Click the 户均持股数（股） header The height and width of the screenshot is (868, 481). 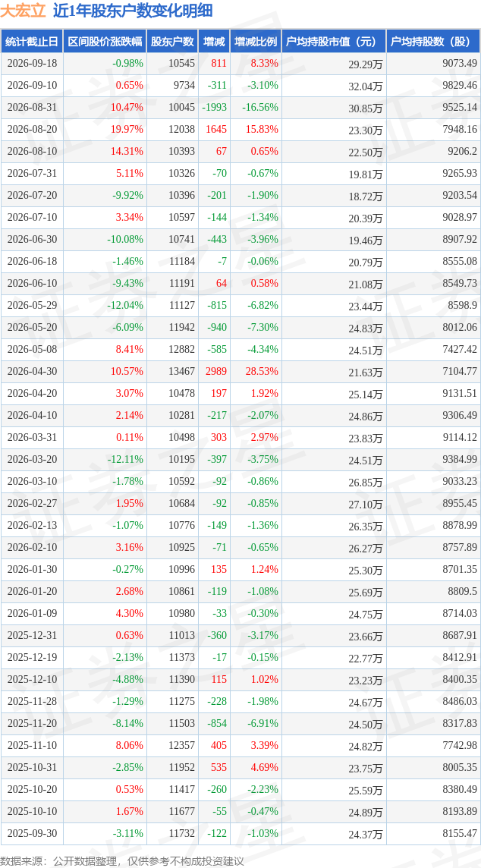pos(432,42)
